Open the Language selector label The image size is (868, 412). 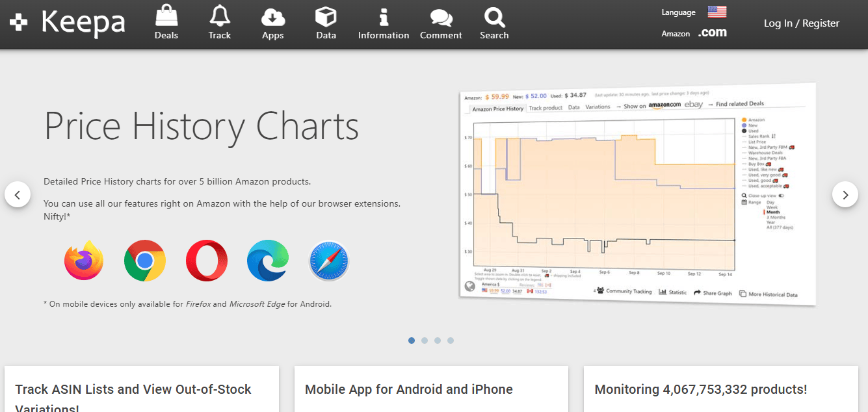pyautogui.click(x=679, y=12)
